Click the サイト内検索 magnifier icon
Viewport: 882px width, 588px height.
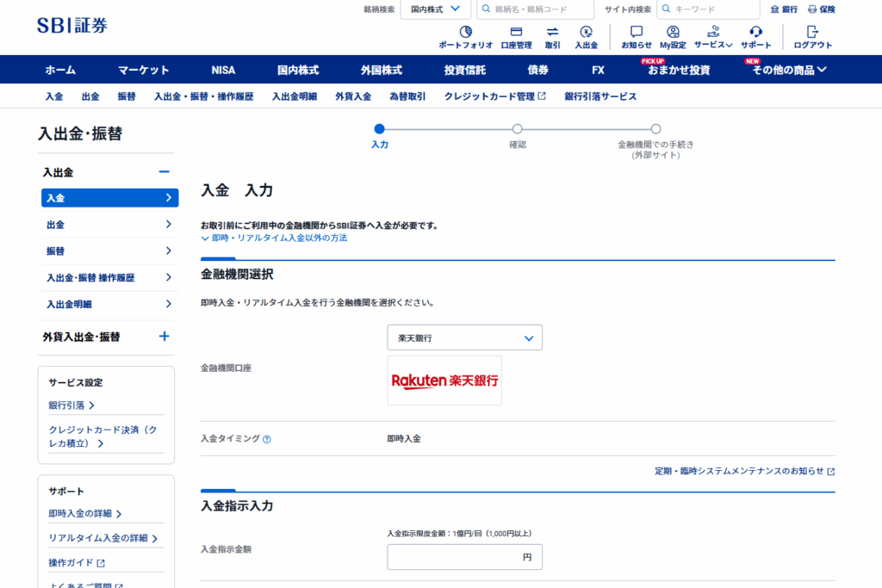[666, 9]
